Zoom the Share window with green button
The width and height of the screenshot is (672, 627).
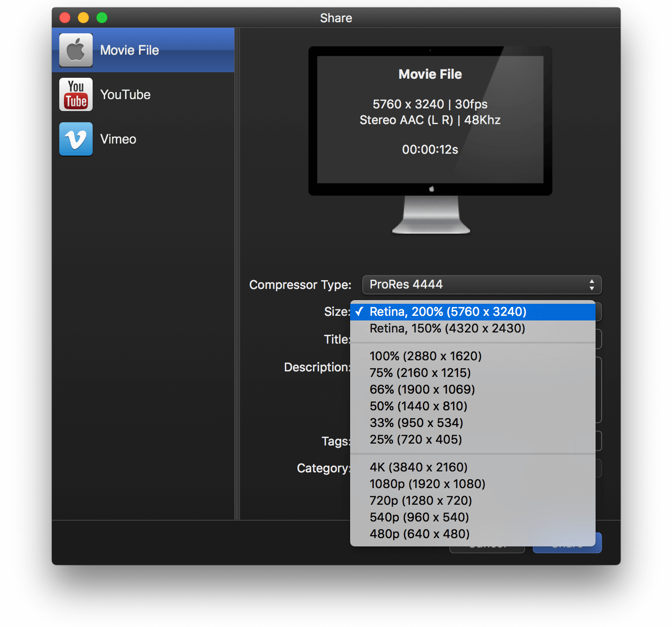102,18
